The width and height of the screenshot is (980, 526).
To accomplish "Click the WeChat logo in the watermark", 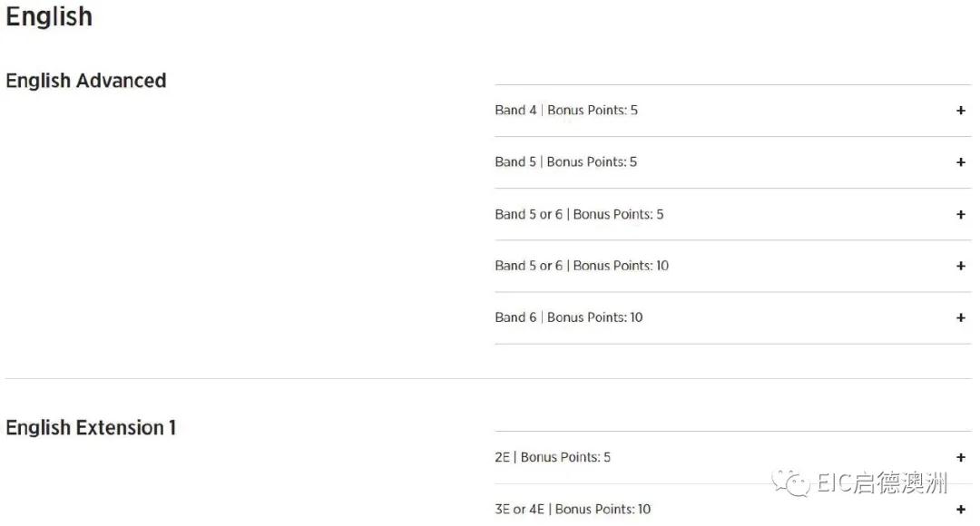I will (x=791, y=482).
